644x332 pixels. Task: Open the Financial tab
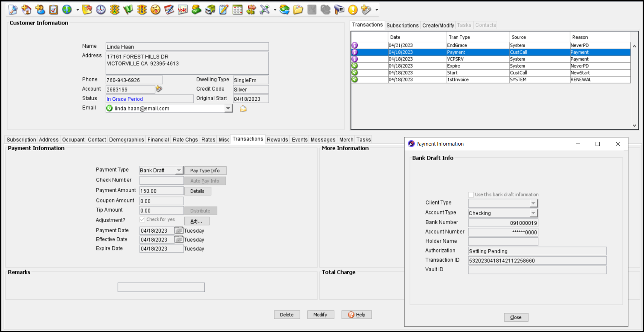pos(158,140)
